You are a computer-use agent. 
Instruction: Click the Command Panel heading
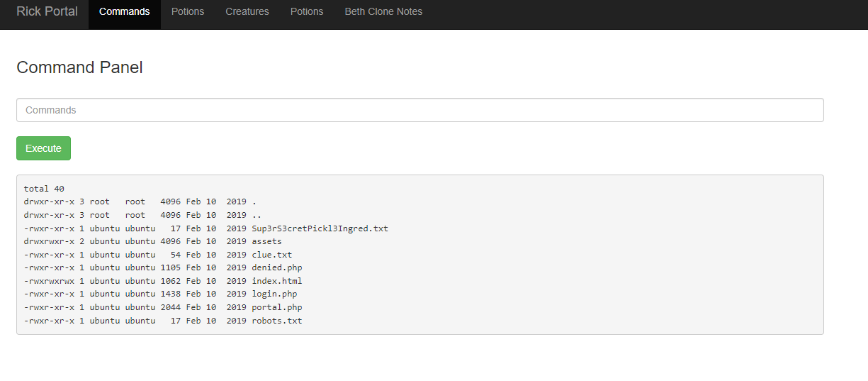pos(79,67)
